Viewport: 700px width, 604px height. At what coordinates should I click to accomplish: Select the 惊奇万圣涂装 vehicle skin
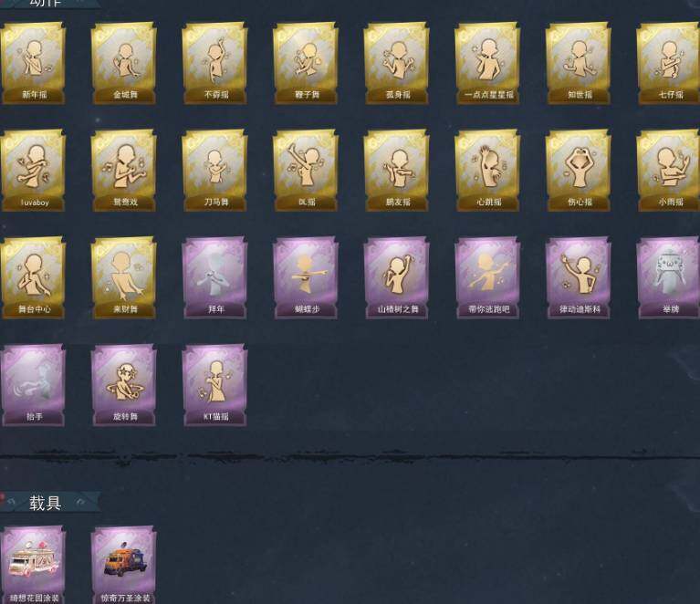click(x=124, y=565)
